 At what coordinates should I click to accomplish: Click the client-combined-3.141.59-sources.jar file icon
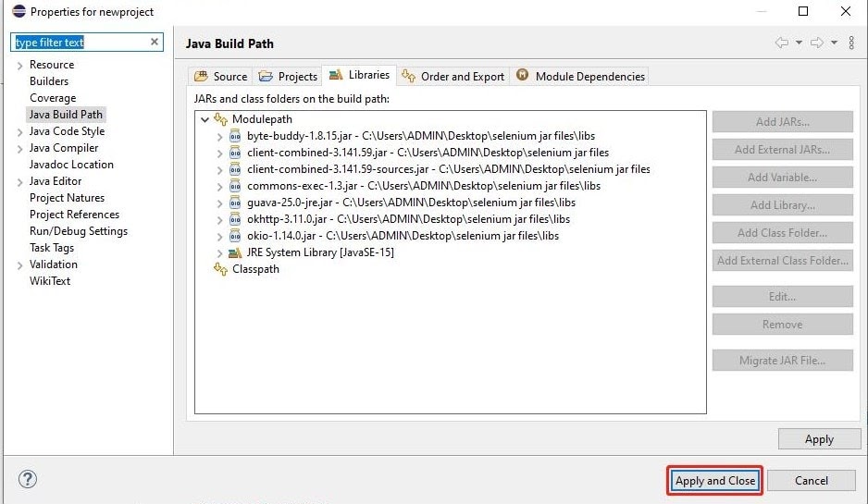coord(235,169)
